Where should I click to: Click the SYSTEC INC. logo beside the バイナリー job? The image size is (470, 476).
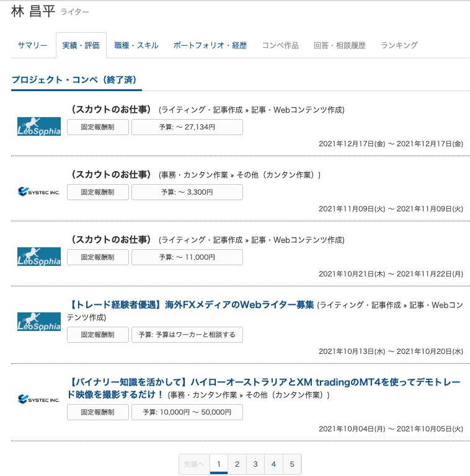tap(39, 400)
